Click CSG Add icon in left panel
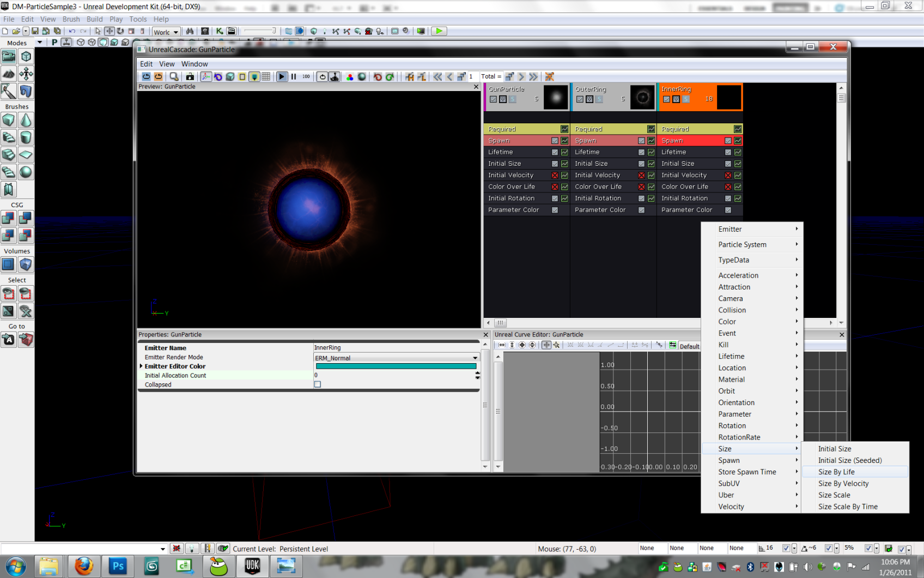Image resolution: width=924 pixels, height=578 pixels. pyautogui.click(x=9, y=218)
